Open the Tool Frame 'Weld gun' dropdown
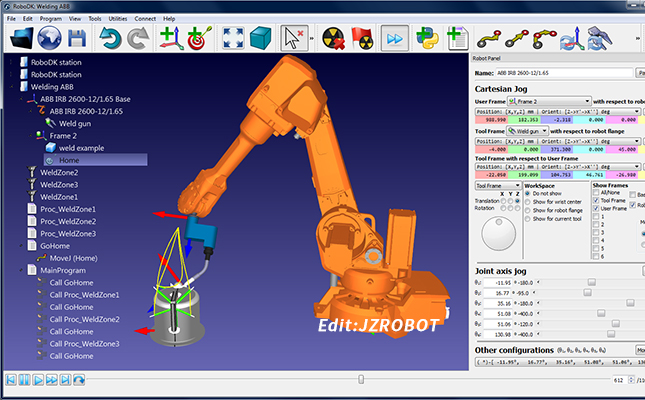Screen dimensions: 645x400 point(528,130)
